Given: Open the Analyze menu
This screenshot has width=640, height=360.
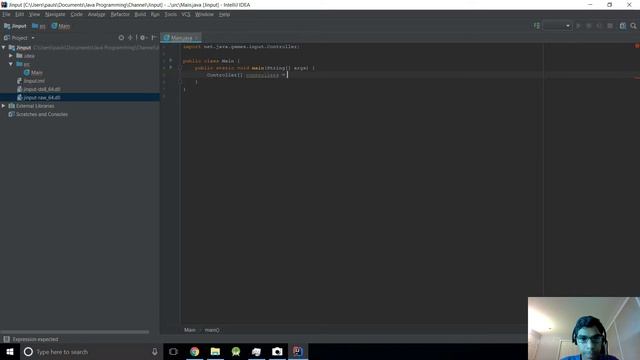Looking at the screenshot, I should pyautogui.click(x=97, y=14).
